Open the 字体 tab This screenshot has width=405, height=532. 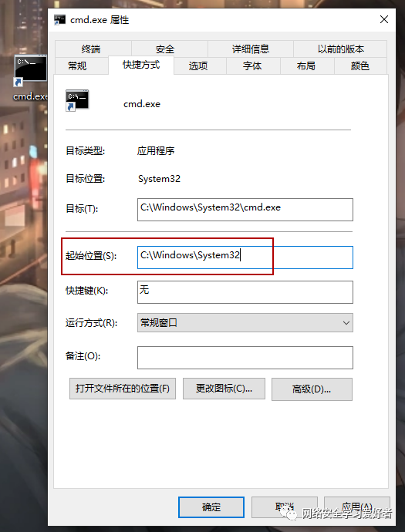(252, 66)
